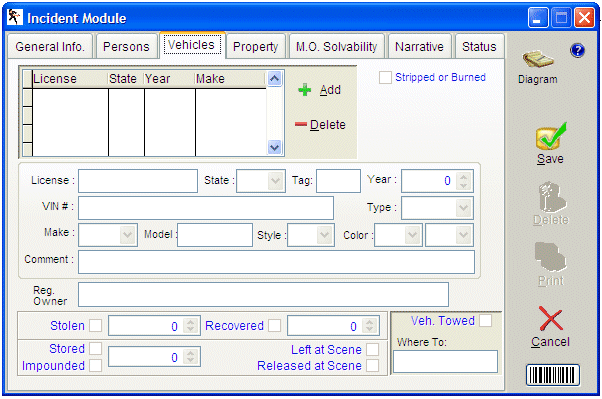Cancel with the red X icon
The width and height of the screenshot is (602, 399).
551,319
